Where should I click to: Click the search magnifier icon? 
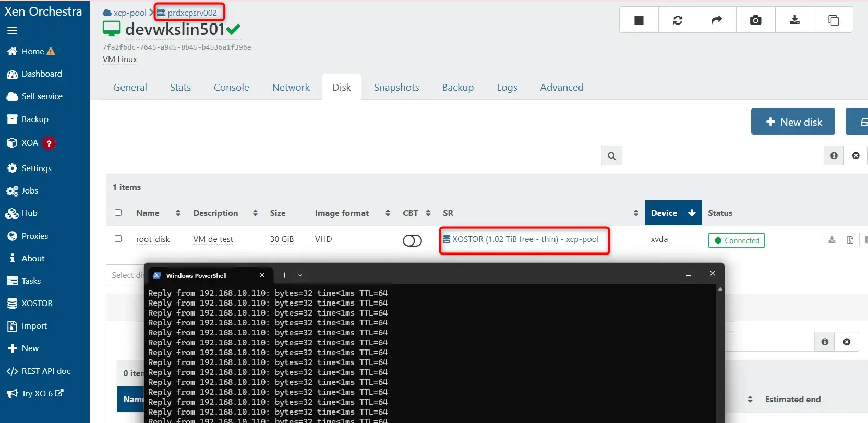point(612,155)
